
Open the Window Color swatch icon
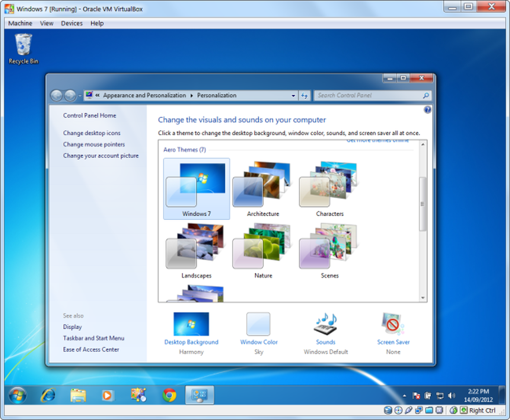click(259, 324)
